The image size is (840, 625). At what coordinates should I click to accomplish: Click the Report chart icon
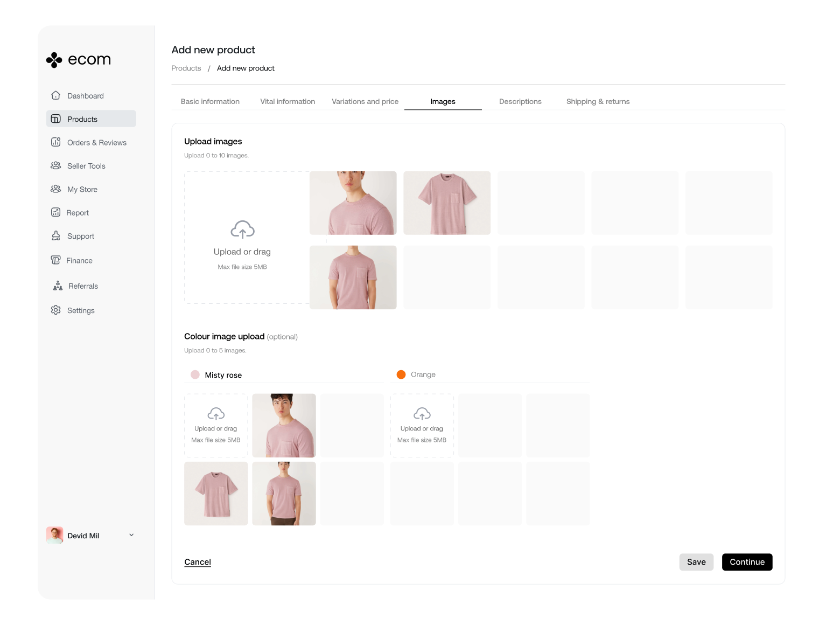[55, 212]
